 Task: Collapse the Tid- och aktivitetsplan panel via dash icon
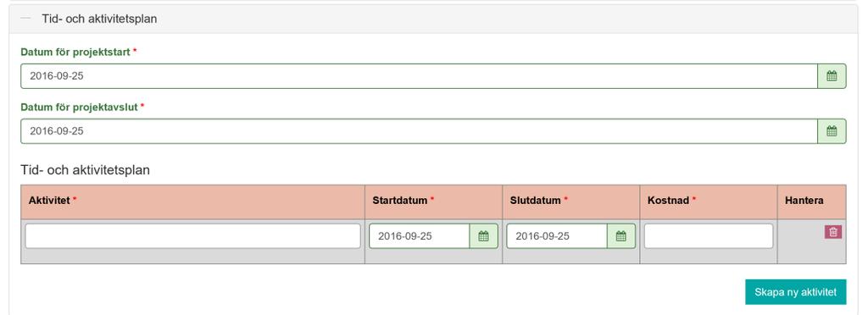tap(25, 19)
